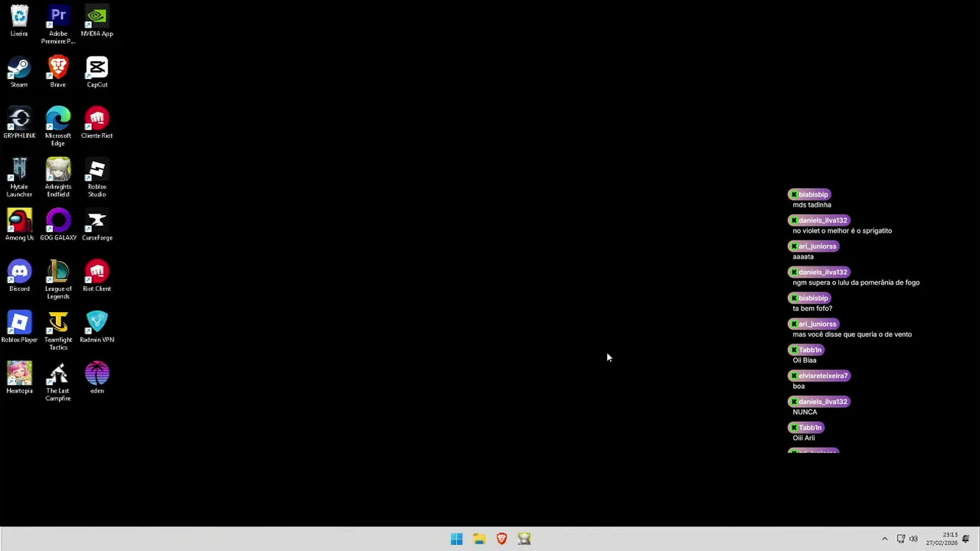Open the Radmin VPN desktop icon
The image size is (980, 551).
click(x=96, y=328)
